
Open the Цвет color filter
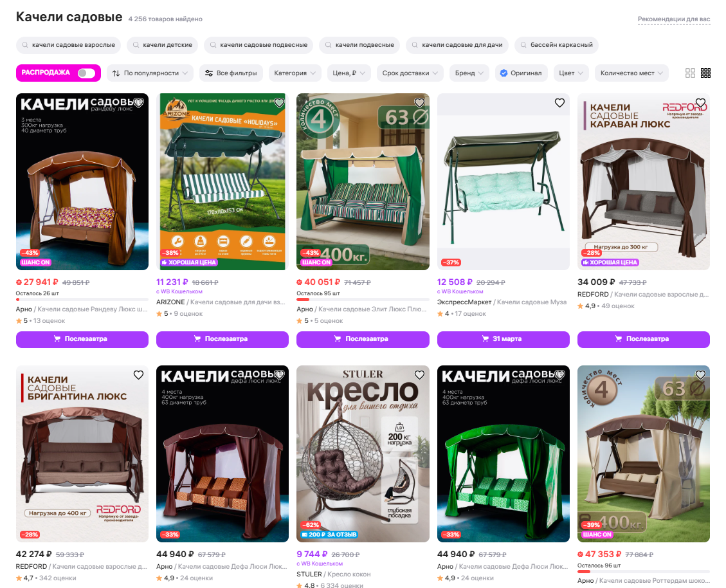(571, 73)
